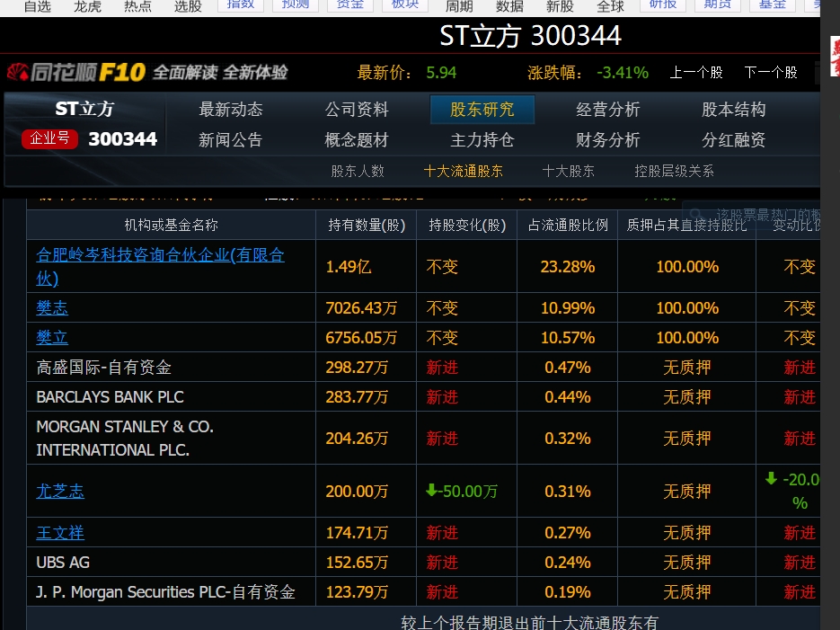Switch to 财务分析 tab
This screenshot has width=840, height=630.
pyautogui.click(x=608, y=140)
